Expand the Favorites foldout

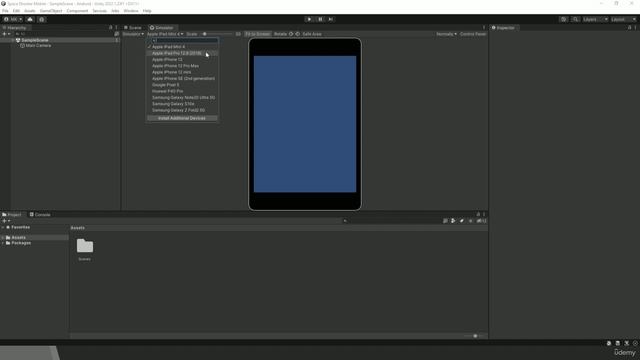3,227
